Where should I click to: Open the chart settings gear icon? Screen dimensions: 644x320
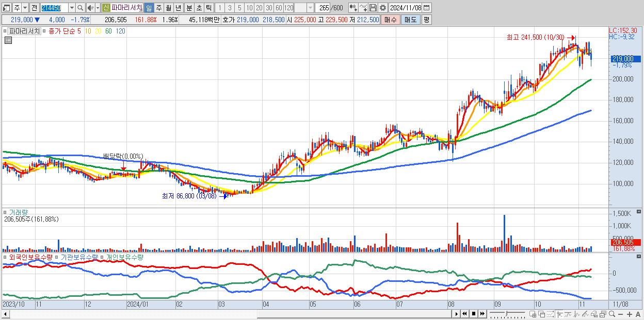pyautogui.click(x=383, y=8)
